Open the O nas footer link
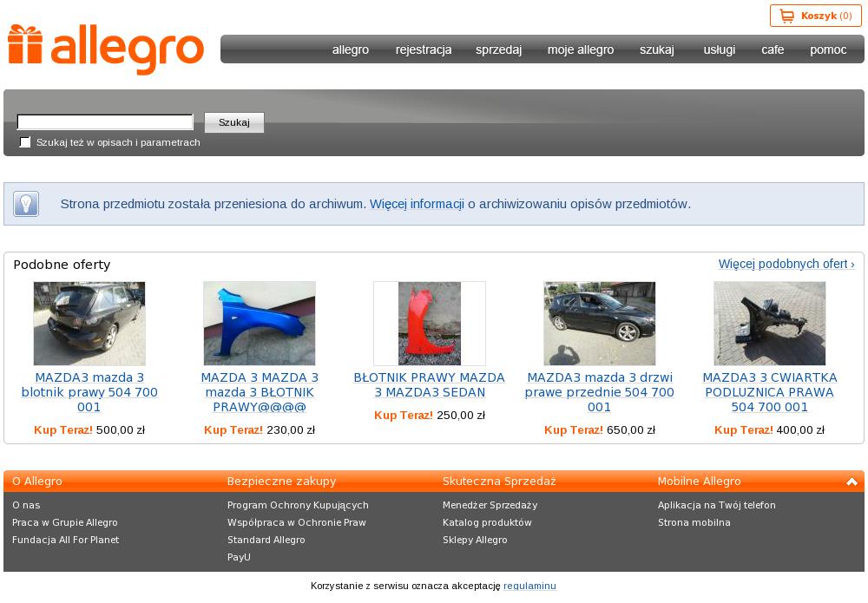Viewport: 868px width, 603px height. pyautogui.click(x=26, y=505)
